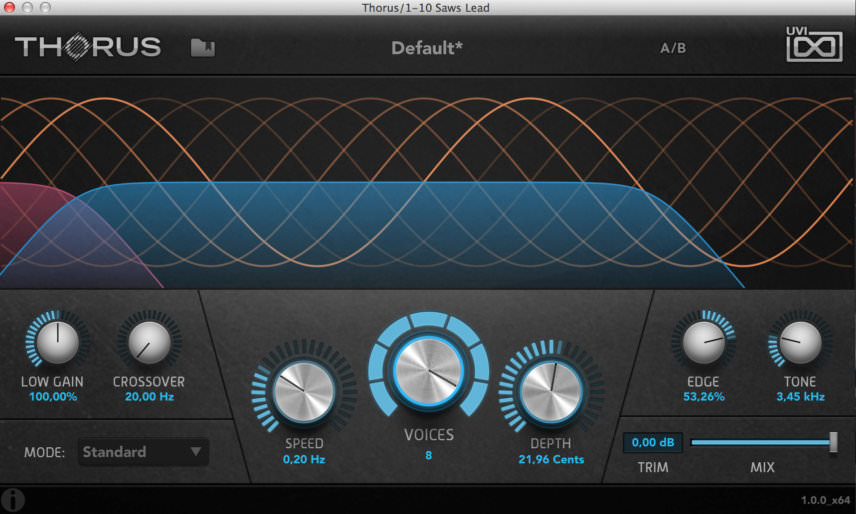This screenshot has height=514, width=856.
Task: Click the Depth knob
Action: pyautogui.click(x=551, y=391)
